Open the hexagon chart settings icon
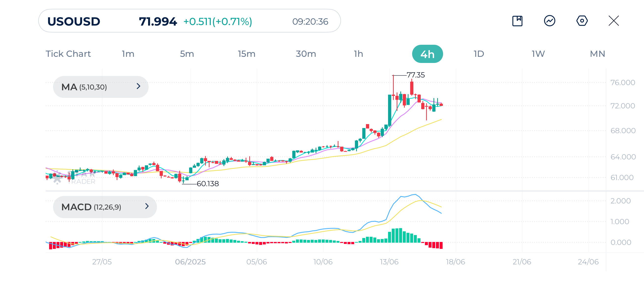The image size is (644, 287). pyautogui.click(x=582, y=21)
